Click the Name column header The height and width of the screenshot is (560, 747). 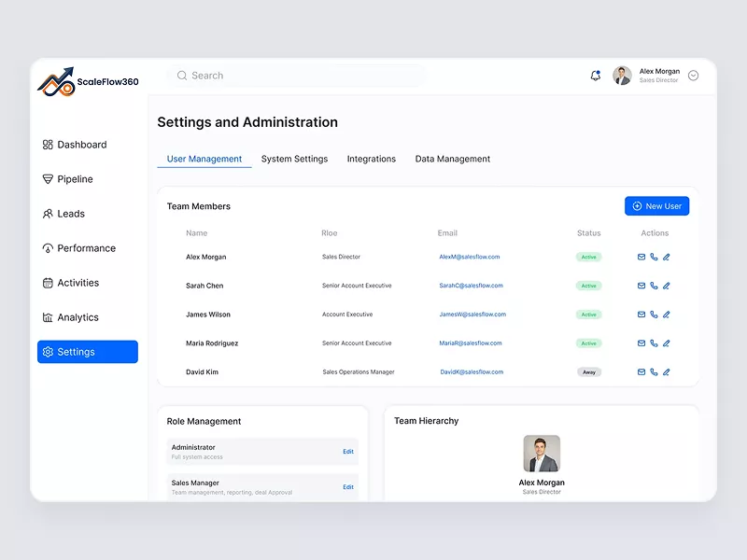click(x=196, y=232)
